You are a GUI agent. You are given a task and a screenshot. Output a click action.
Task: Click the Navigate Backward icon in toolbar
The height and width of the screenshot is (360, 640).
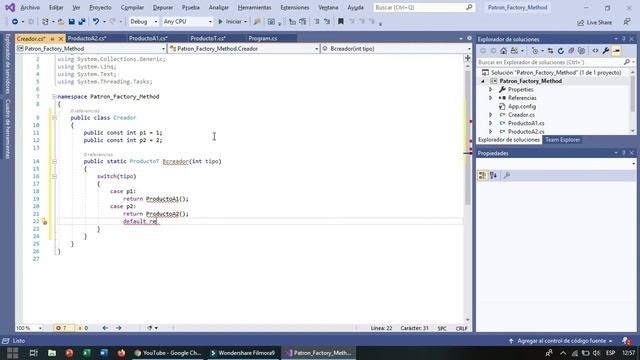tap(15, 22)
